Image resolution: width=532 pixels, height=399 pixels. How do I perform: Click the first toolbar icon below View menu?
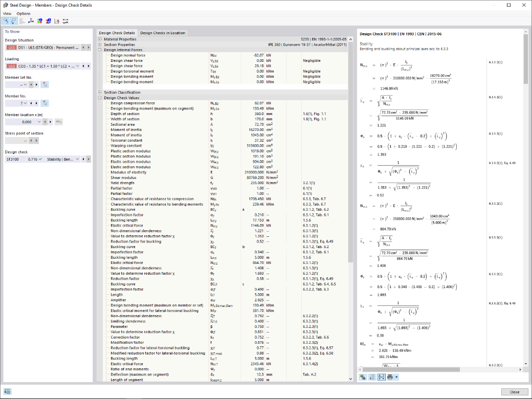[6, 21]
